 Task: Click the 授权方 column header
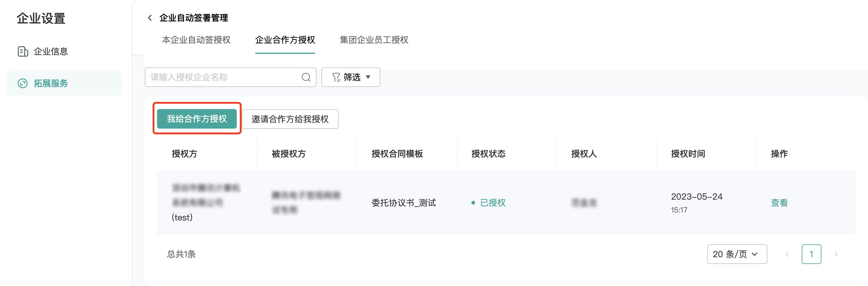[x=184, y=154]
